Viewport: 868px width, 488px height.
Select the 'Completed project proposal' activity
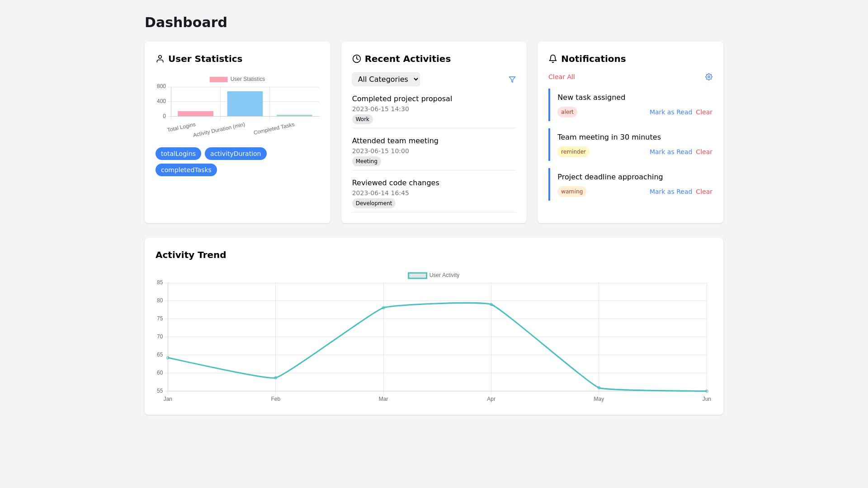click(401, 99)
